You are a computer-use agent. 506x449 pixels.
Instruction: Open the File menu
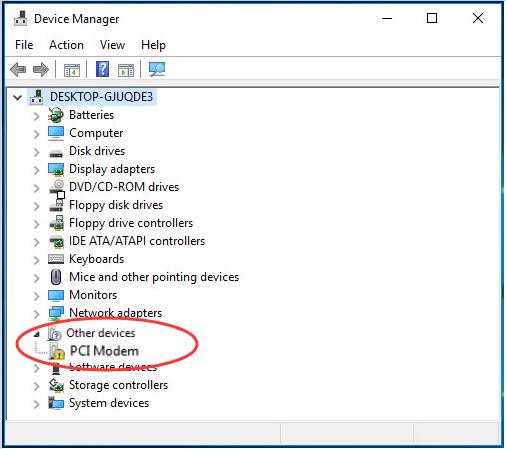click(x=24, y=45)
